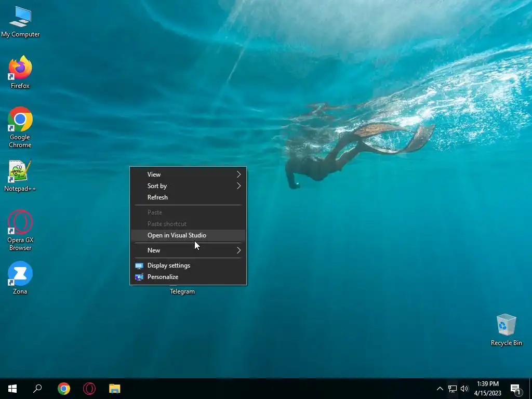Show hidden system tray icons

coord(440,389)
